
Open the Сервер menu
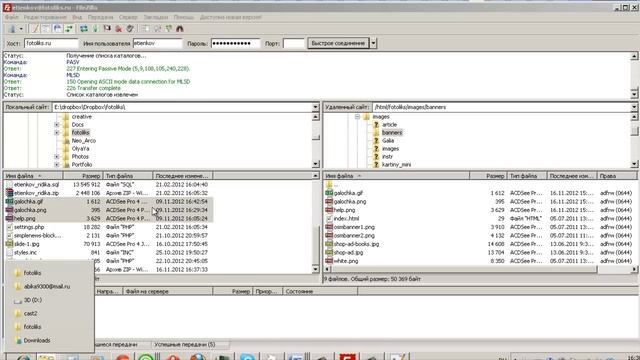coord(128,17)
